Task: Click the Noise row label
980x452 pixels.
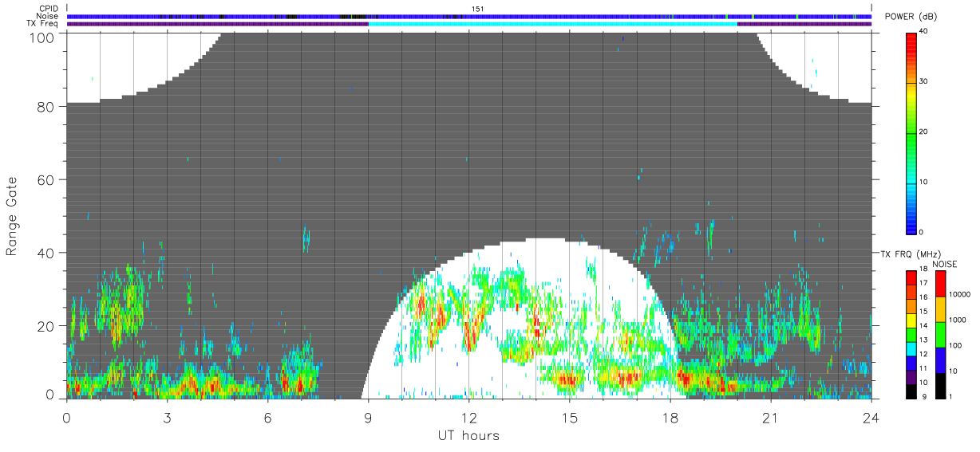Action: (x=48, y=16)
